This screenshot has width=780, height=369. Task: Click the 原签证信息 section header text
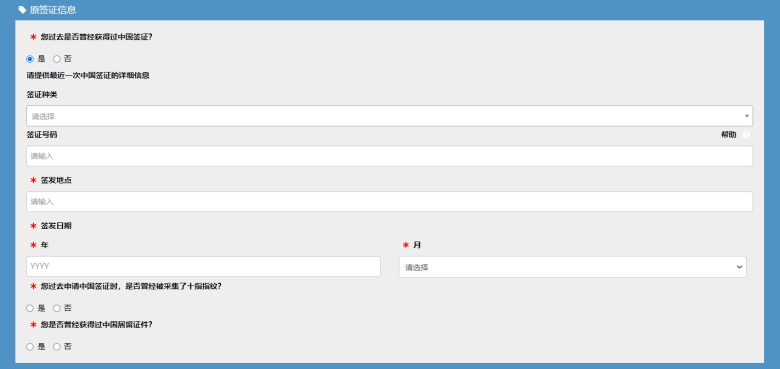coord(53,10)
